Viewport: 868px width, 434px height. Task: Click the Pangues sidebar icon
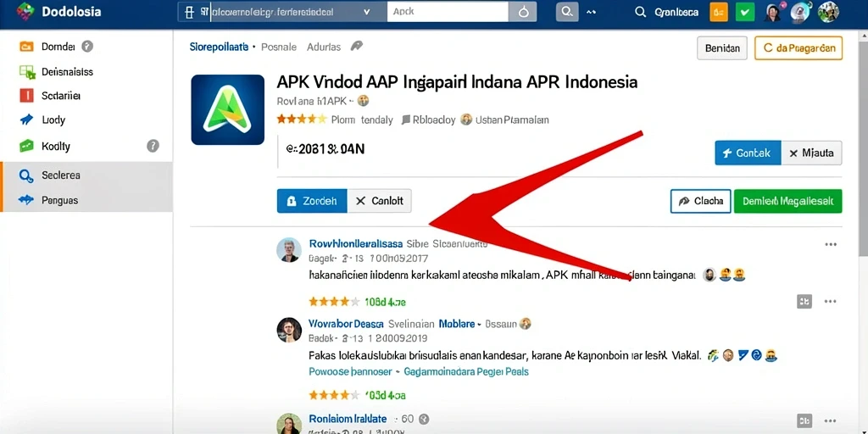tap(26, 200)
